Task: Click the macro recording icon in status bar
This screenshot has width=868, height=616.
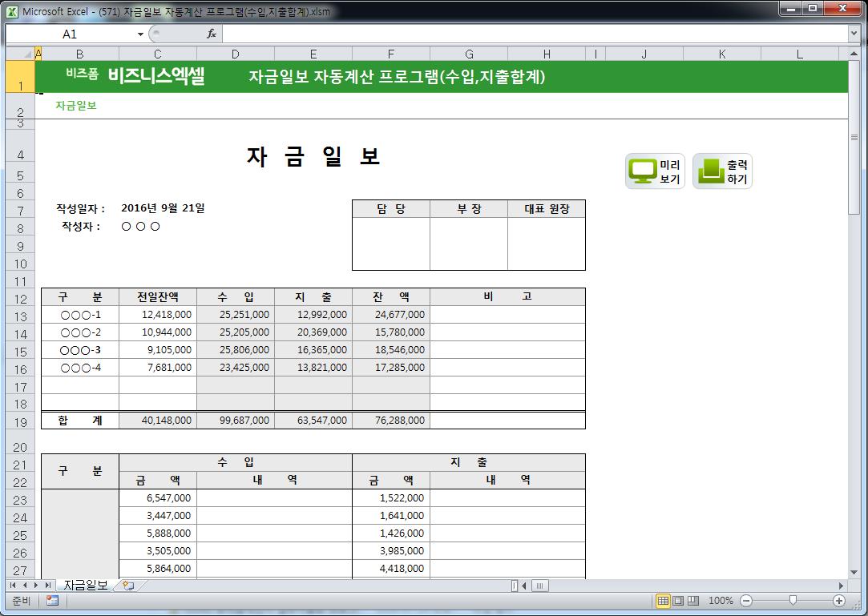Action: click(x=52, y=600)
